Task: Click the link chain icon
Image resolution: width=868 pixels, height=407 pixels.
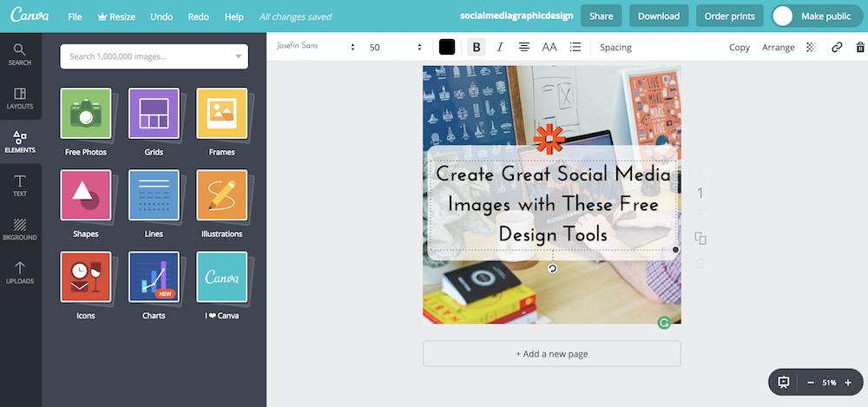Action: tap(837, 47)
